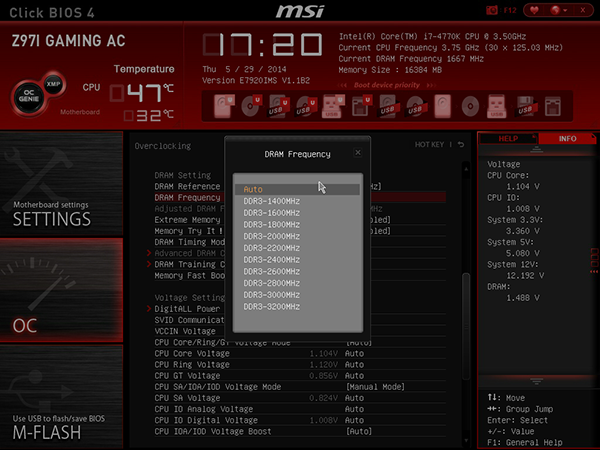The image size is (600, 450).
Task: Select the CPU Core Voltage Auto field
Action: (x=354, y=354)
